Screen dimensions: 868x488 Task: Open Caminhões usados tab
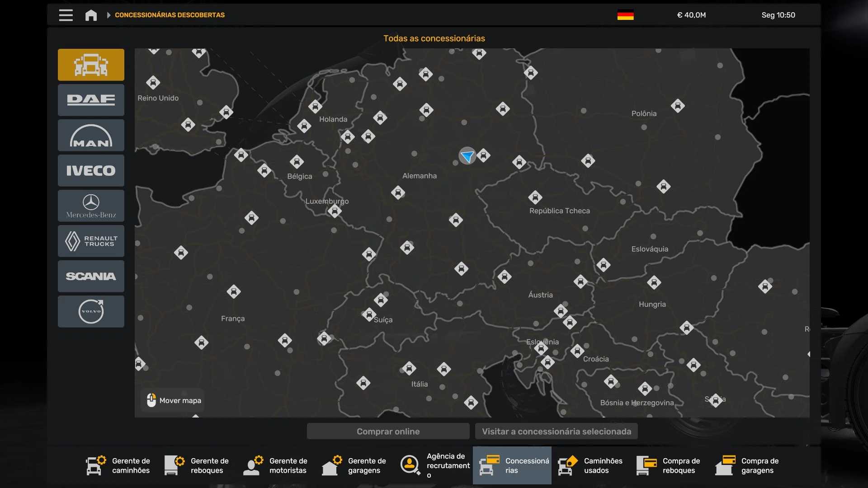590,465
